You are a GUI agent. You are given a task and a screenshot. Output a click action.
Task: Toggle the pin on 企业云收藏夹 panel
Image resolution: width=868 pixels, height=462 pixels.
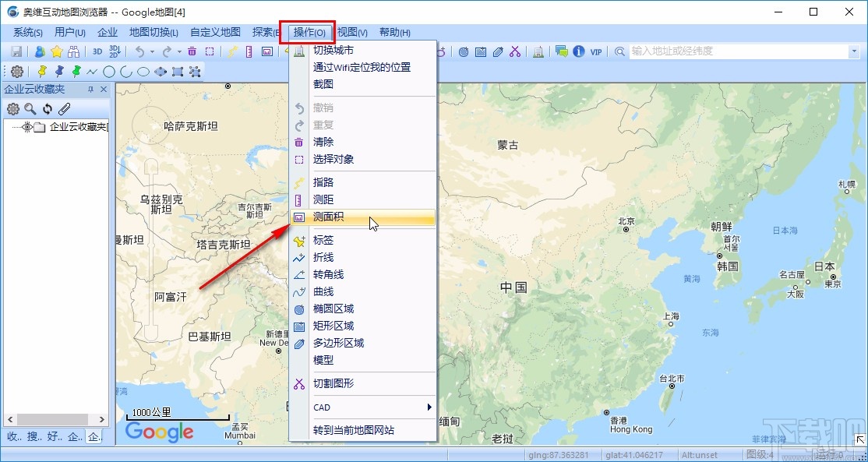91,89
